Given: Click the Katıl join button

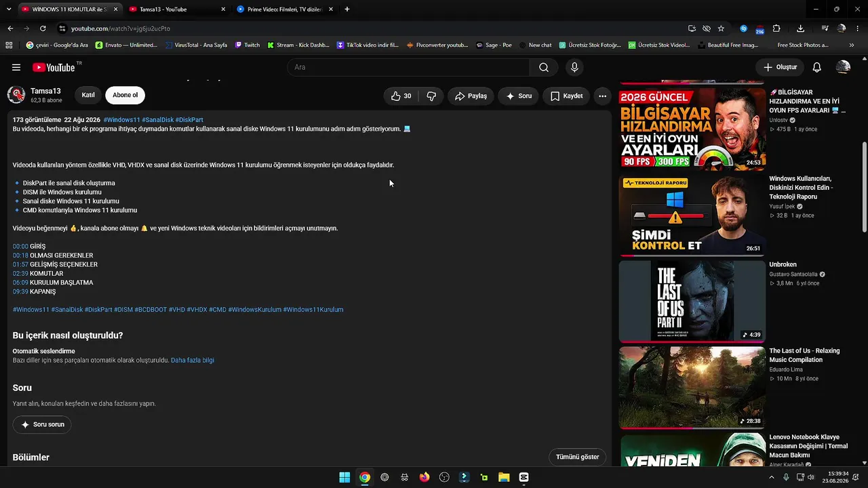Looking at the screenshot, I should pyautogui.click(x=88, y=95).
